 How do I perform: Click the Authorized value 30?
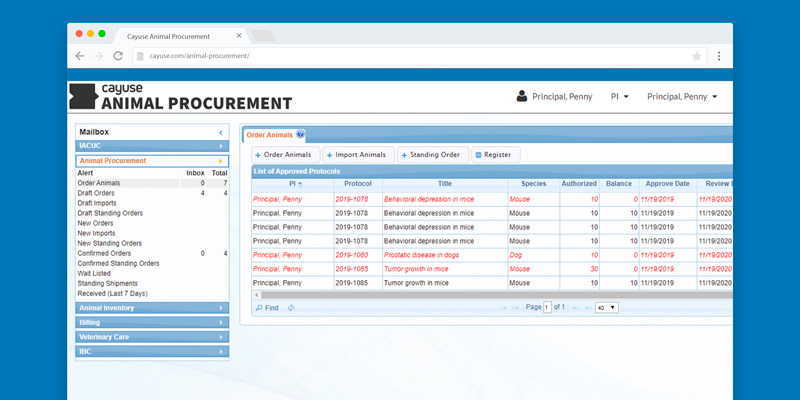(x=594, y=269)
